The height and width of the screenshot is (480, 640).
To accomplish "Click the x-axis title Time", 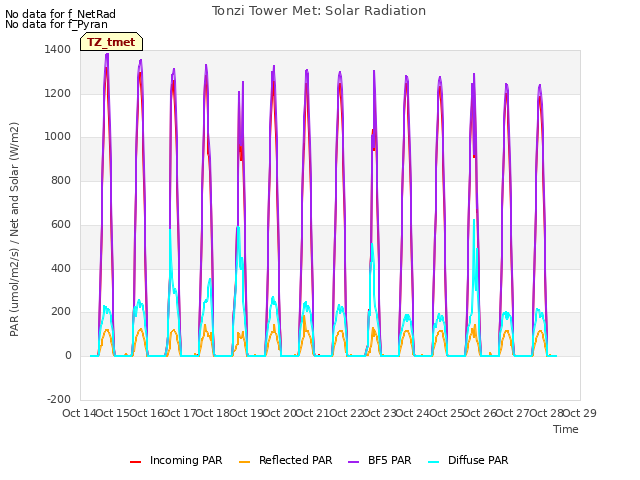I will pyautogui.click(x=566, y=429).
